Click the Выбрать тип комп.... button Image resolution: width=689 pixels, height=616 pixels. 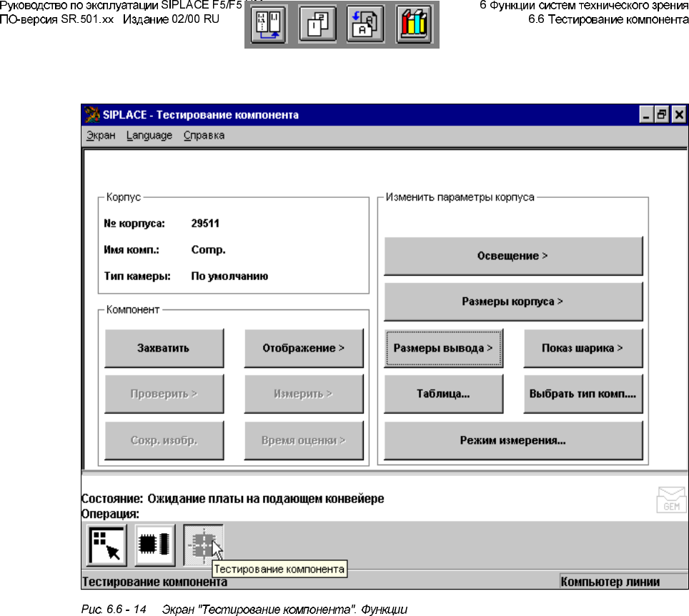coord(583,394)
